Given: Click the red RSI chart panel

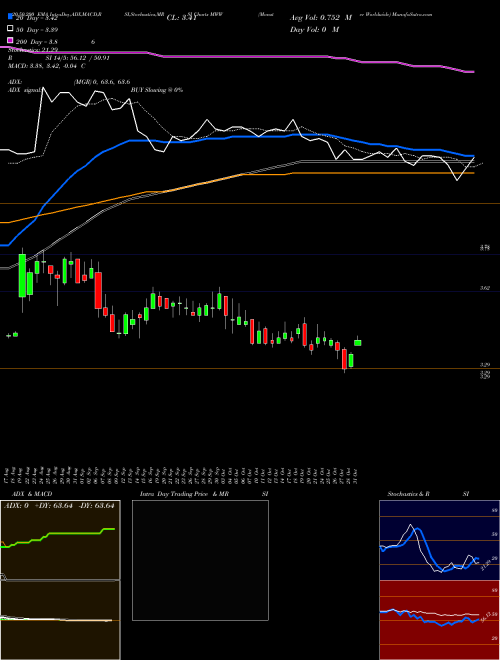Looking at the screenshot, I should (439, 620).
